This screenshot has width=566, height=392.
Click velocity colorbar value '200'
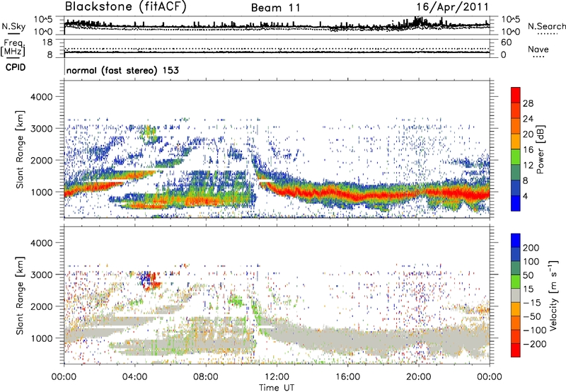(x=531, y=248)
